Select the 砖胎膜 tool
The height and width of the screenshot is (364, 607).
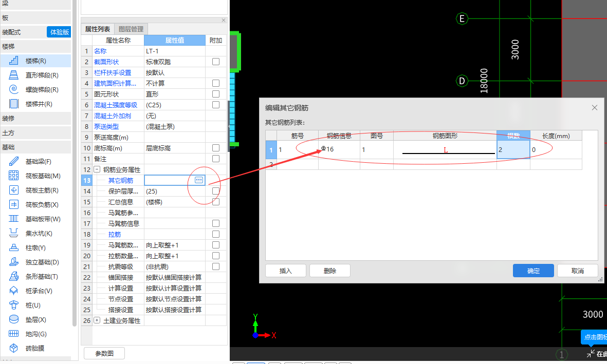pos(35,348)
